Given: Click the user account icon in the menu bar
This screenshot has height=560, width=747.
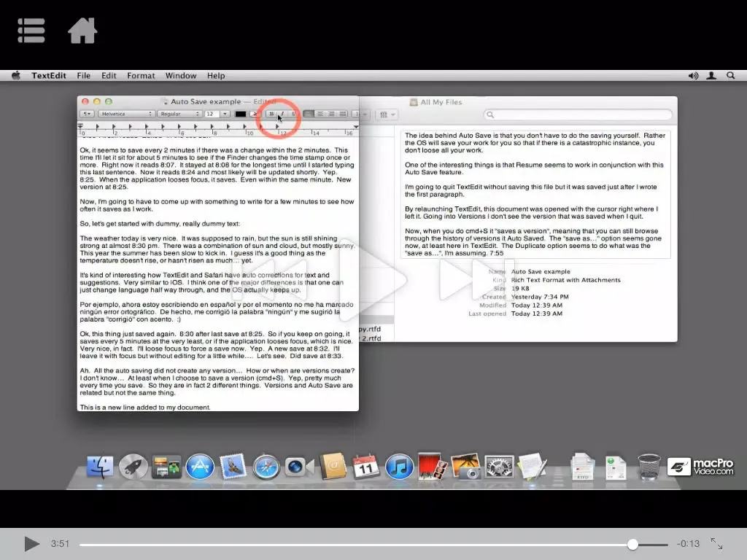Looking at the screenshot, I should pos(711,75).
